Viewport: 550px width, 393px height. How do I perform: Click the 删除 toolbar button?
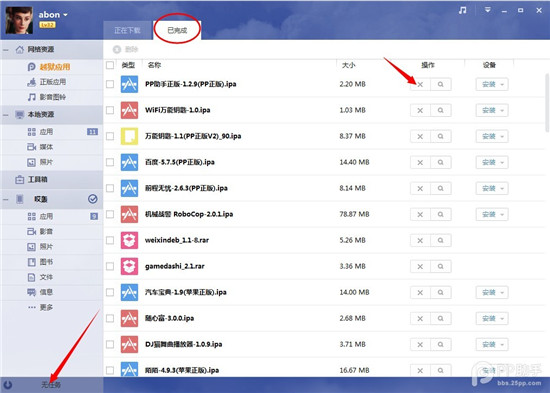pos(126,49)
